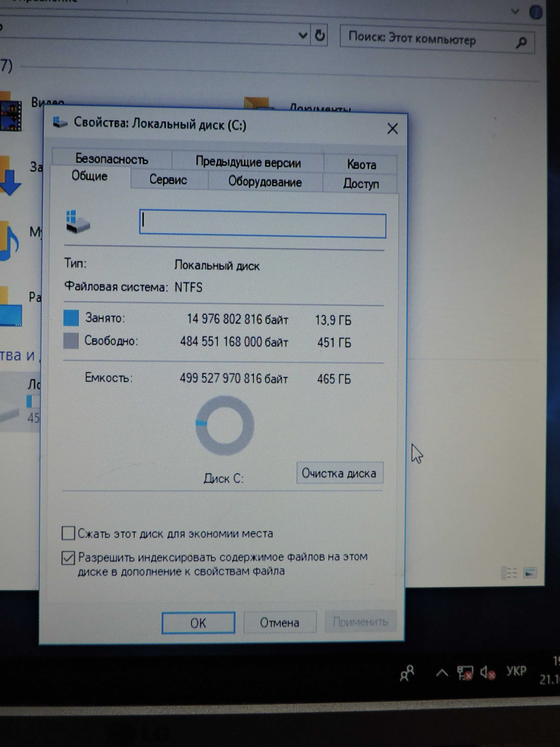Click the capacity 499 527 970 816 байт

234,378
